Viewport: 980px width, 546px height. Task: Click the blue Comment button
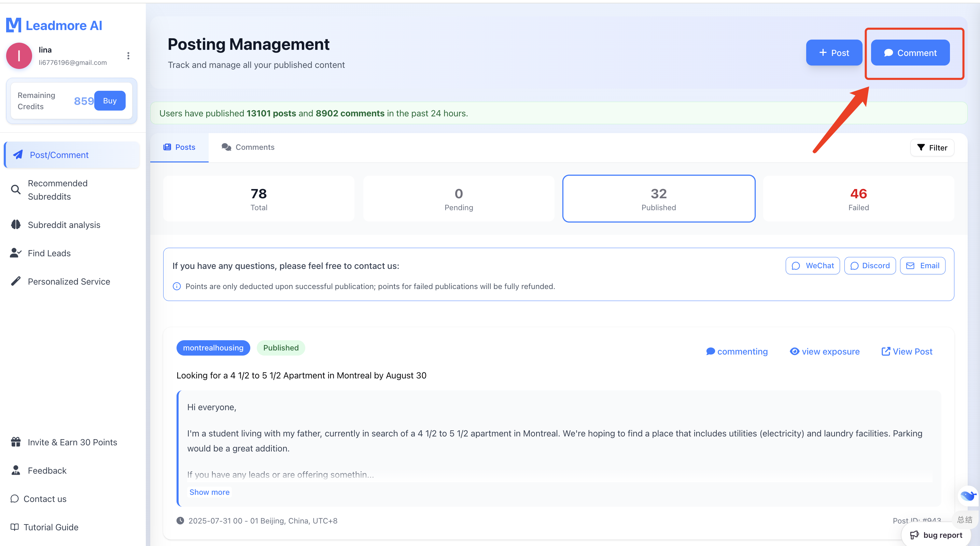910,53
